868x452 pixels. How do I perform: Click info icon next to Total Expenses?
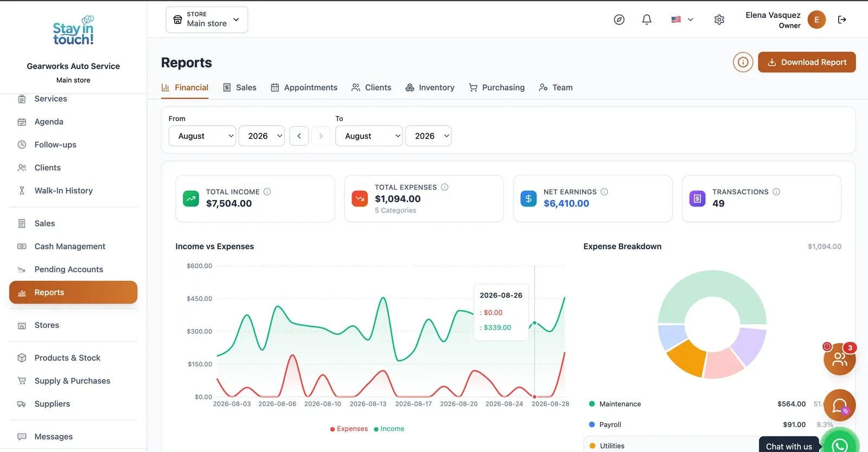click(x=444, y=187)
